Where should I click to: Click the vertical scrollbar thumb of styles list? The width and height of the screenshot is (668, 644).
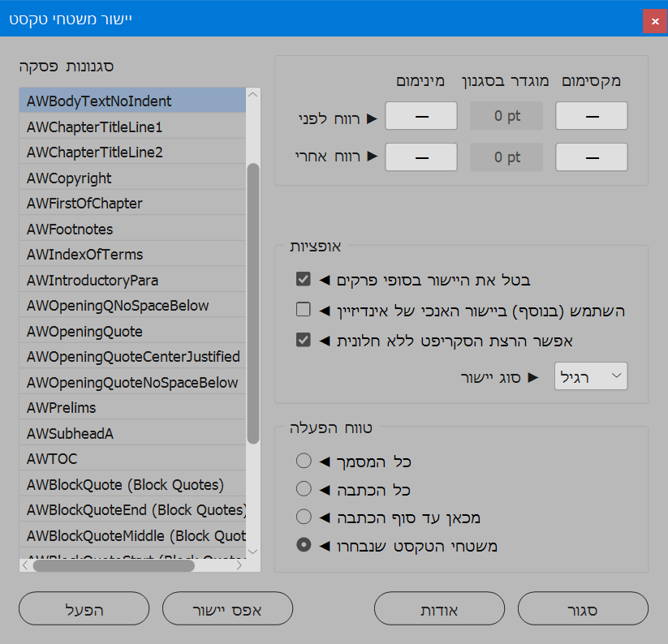[x=253, y=303]
